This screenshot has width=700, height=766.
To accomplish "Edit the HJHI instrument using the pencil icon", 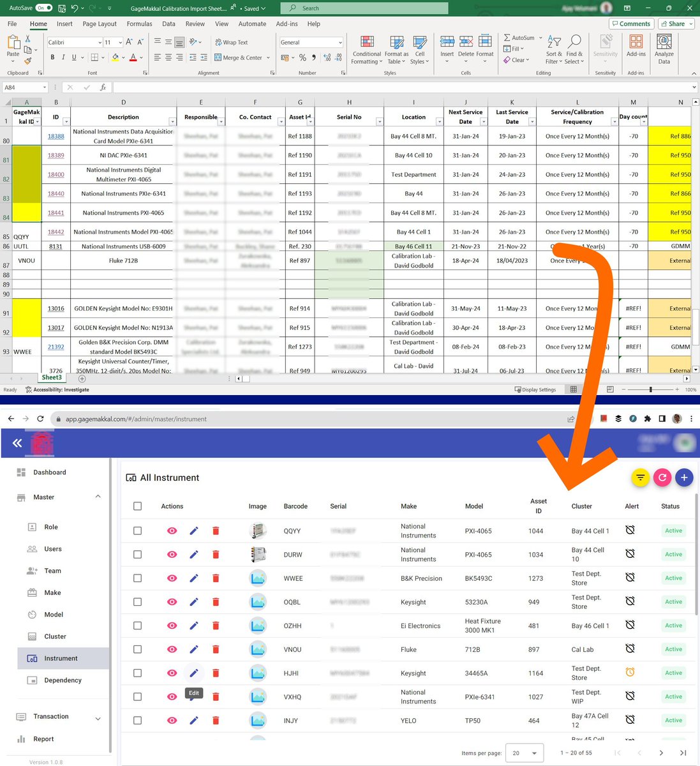I will tap(194, 673).
